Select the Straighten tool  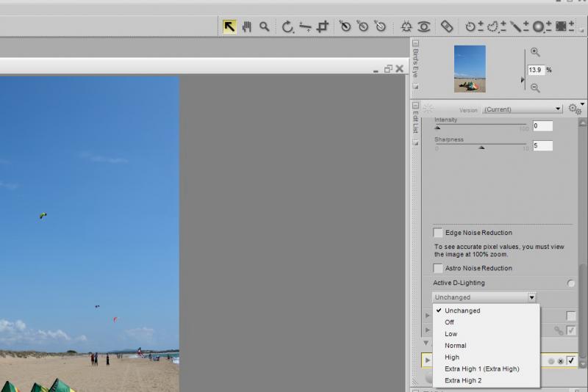click(305, 26)
